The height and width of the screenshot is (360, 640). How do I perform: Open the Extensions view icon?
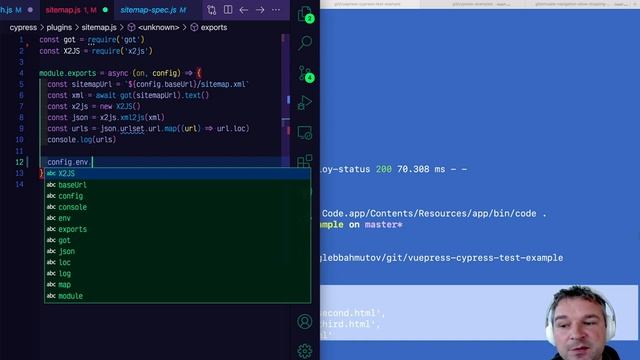(304, 161)
